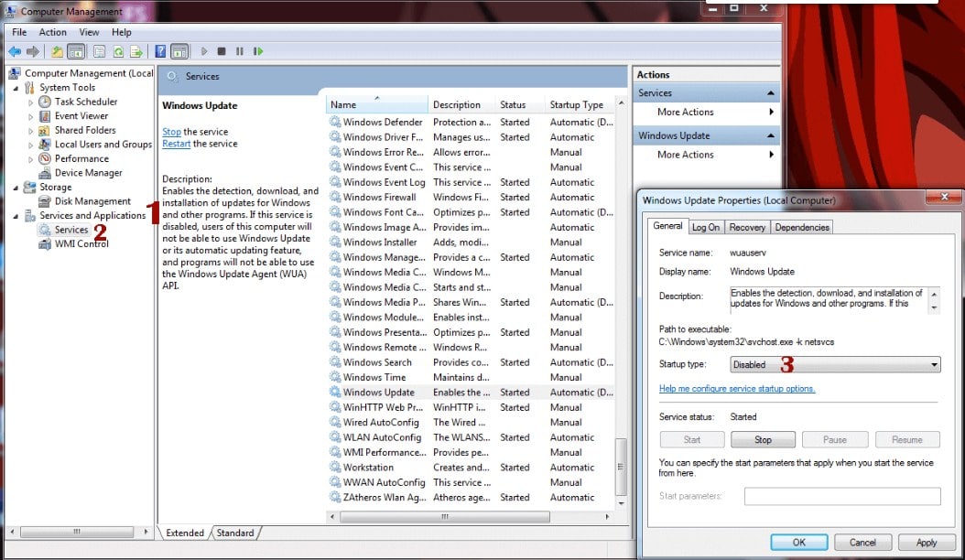Screen dimensions: 965x560
Task: Click the Up one level folder icon
Action: [57, 51]
